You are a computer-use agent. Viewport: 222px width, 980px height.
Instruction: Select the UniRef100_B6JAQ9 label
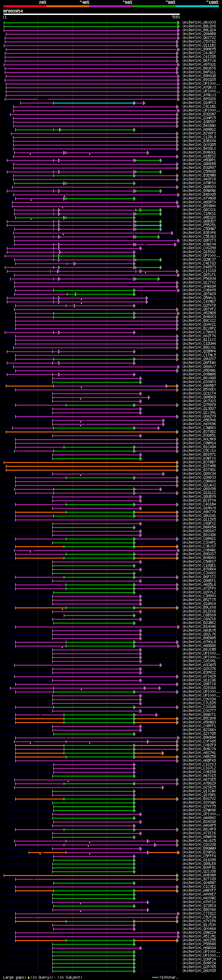pyautogui.click(x=199, y=378)
